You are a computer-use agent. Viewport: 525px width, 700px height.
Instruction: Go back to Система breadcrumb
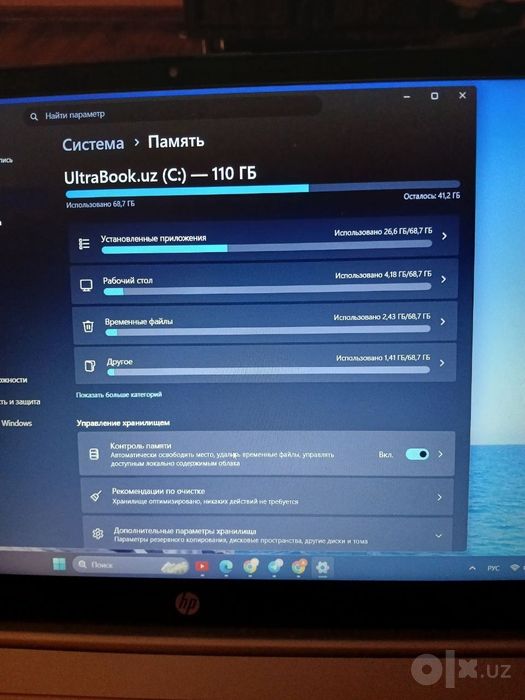click(x=93, y=144)
